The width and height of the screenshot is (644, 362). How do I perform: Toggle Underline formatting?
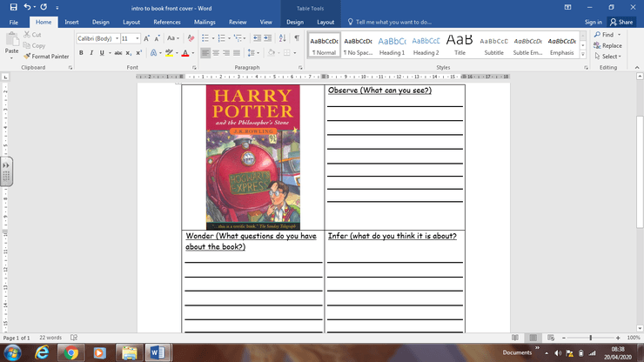coord(102,52)
